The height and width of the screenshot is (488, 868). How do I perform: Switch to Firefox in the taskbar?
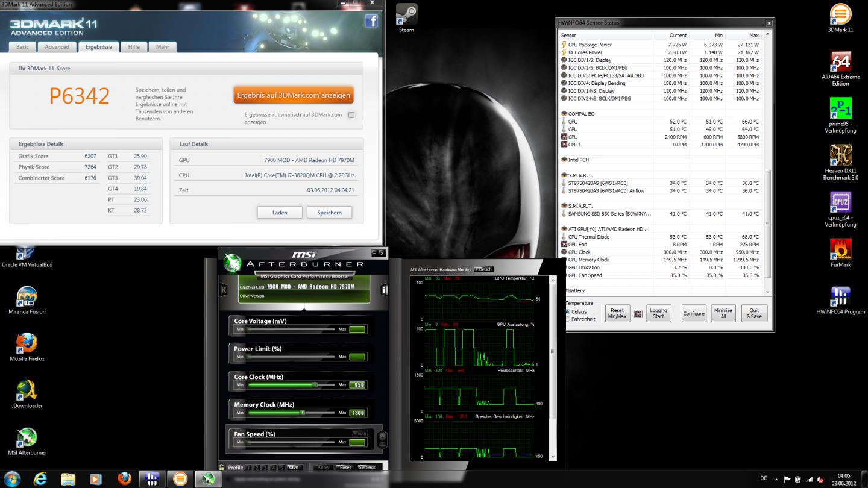pyautogui.click(x=124, y=479)
